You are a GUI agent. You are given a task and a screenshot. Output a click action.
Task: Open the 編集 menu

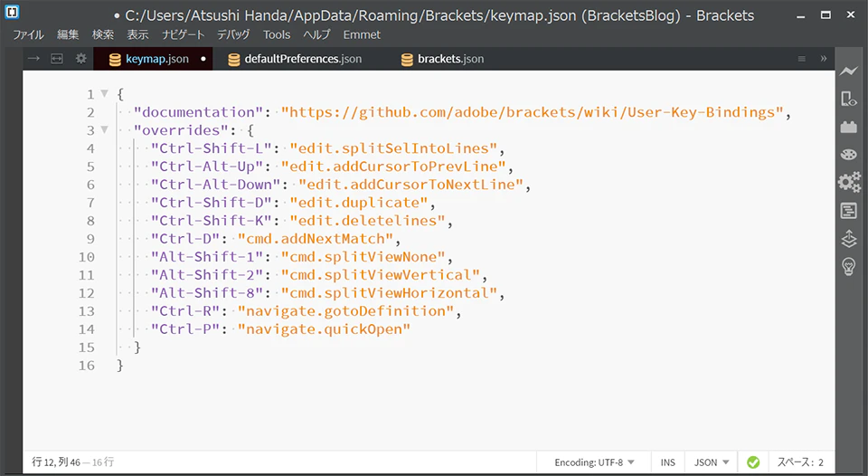click(68, 34)
